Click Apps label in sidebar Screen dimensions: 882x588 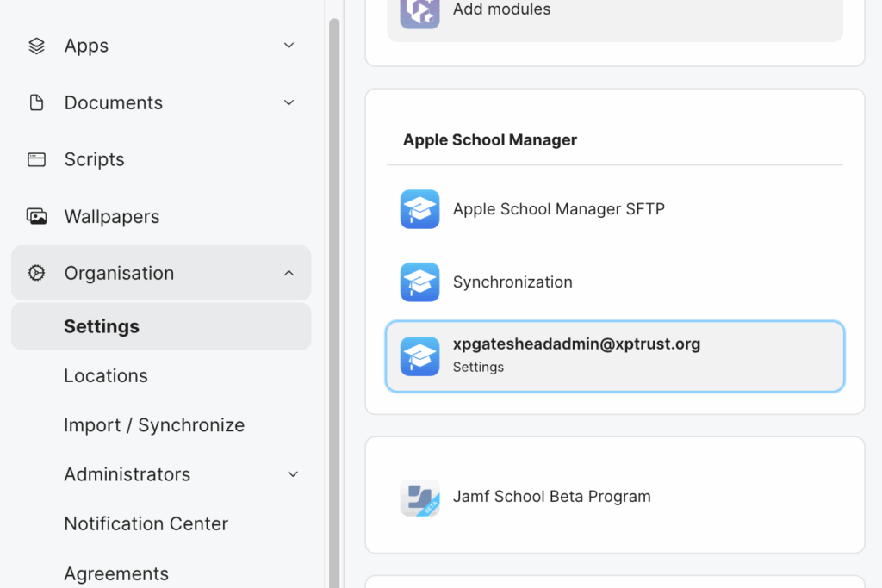[86, 46]
